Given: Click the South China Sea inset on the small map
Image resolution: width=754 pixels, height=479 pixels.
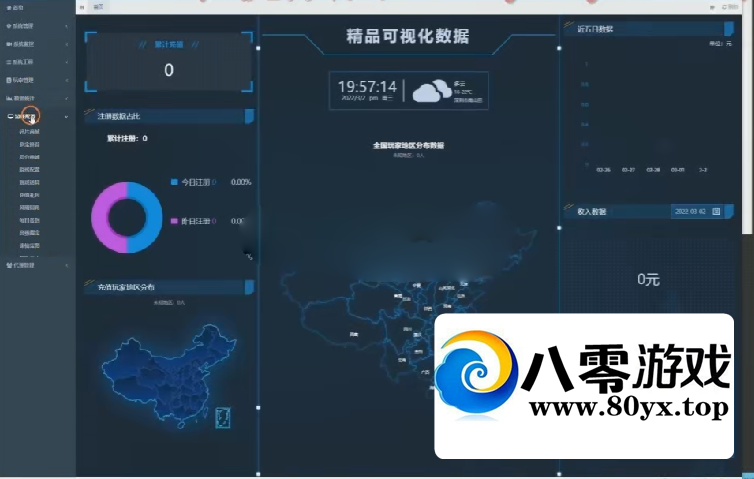Looking at the screenshot, I should pos(223,417).
